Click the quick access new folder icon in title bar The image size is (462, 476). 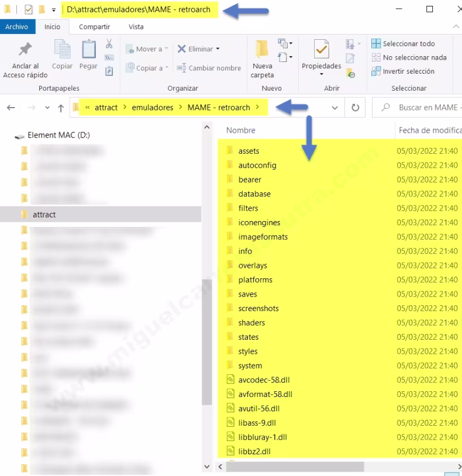click(x=42, y=10)
